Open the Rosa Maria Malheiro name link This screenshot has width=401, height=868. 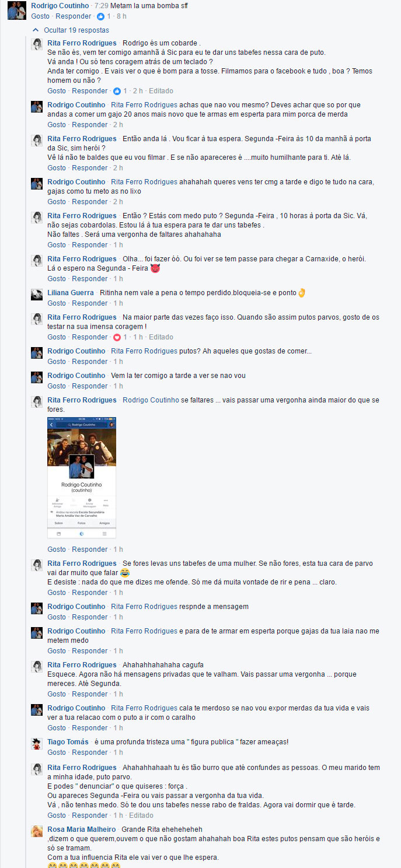(82, 829)
